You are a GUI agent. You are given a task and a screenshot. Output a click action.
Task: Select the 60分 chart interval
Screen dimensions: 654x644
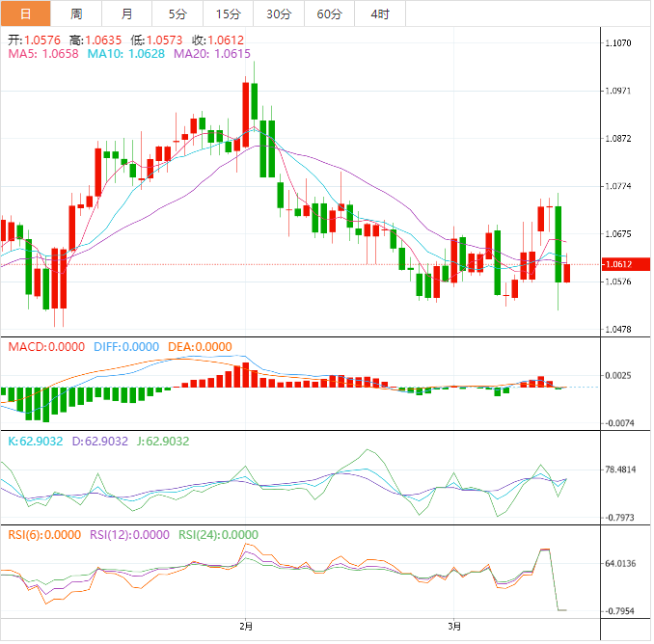pyautogui.click(x=329, y=13)
